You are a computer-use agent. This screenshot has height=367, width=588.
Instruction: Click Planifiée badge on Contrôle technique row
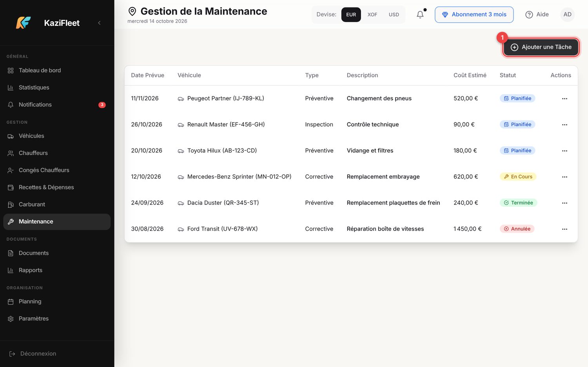point(517,125)
